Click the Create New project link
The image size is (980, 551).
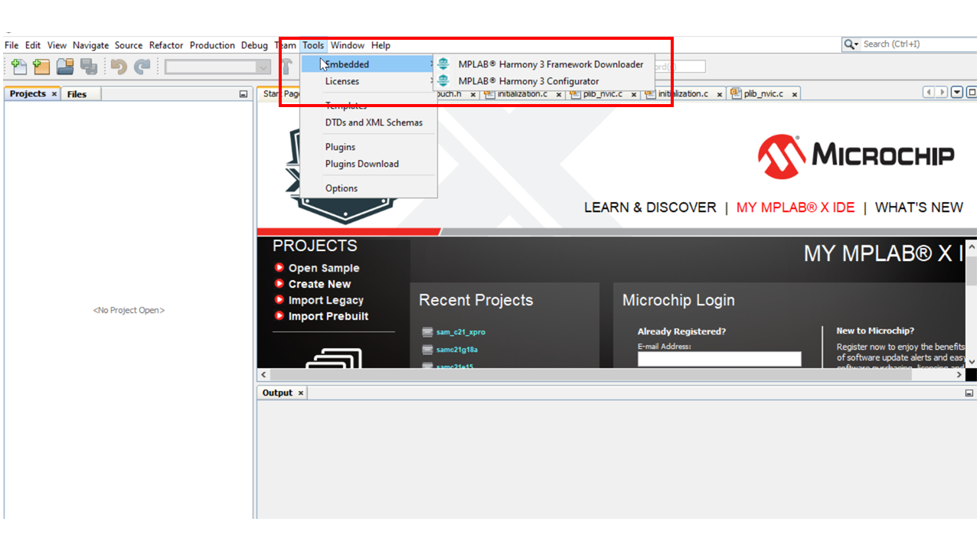[319, 284]
